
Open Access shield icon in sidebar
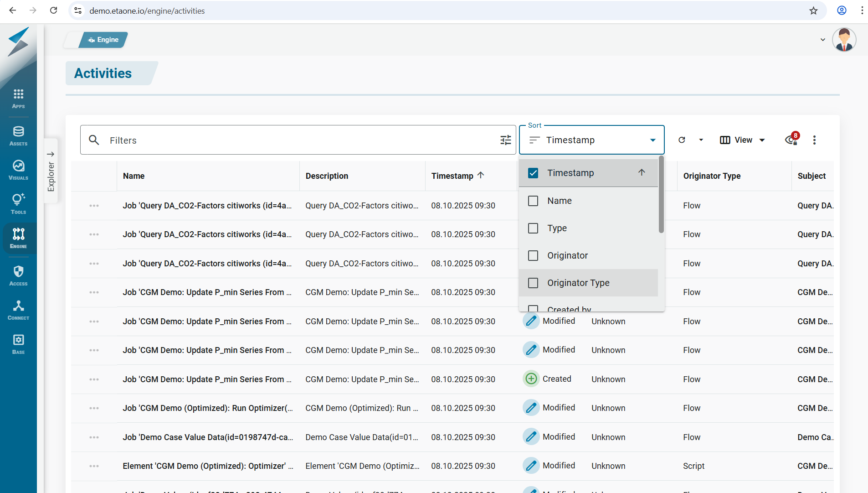coord(18,275)
